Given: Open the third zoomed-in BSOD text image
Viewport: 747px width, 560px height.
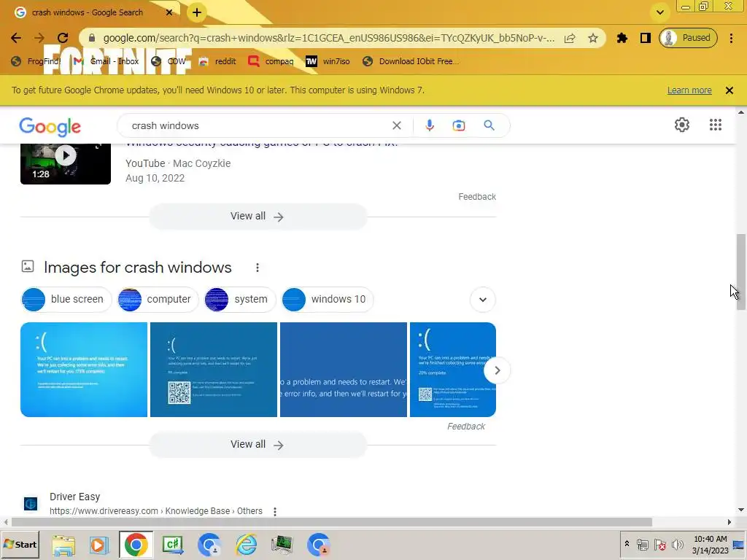Looking at the screenshot, I should pyautogui.click(x=344, y=370).
